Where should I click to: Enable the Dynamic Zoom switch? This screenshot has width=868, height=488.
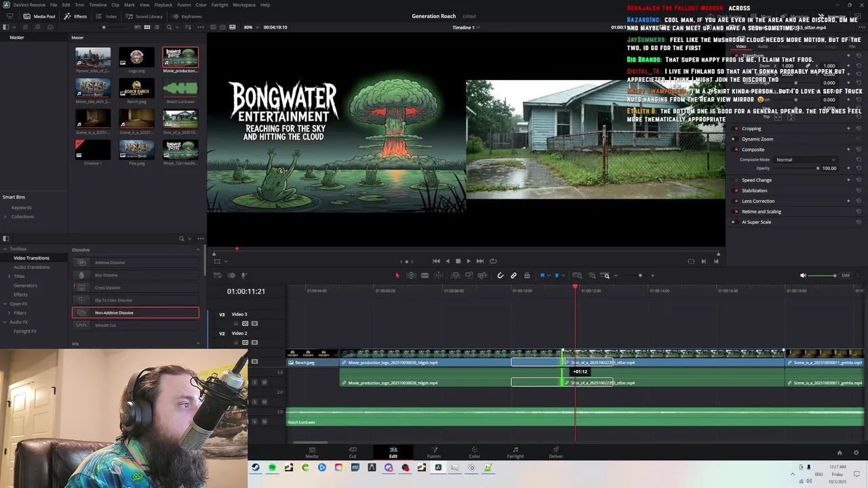click(x=734, y=139)
